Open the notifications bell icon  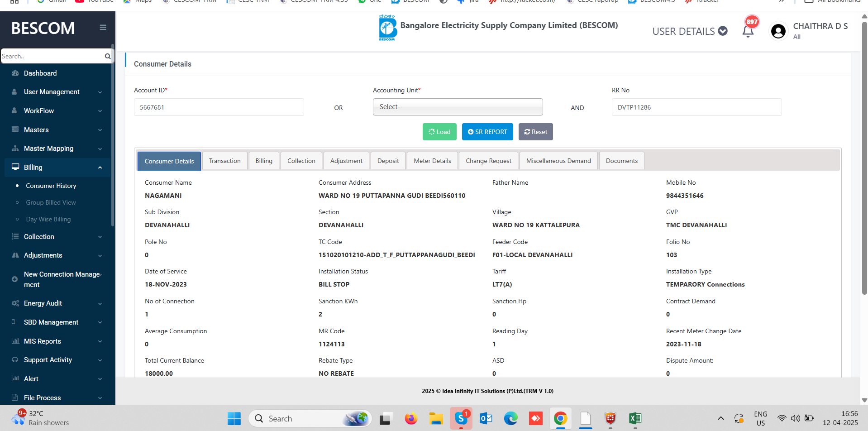[x=748, y=31]
